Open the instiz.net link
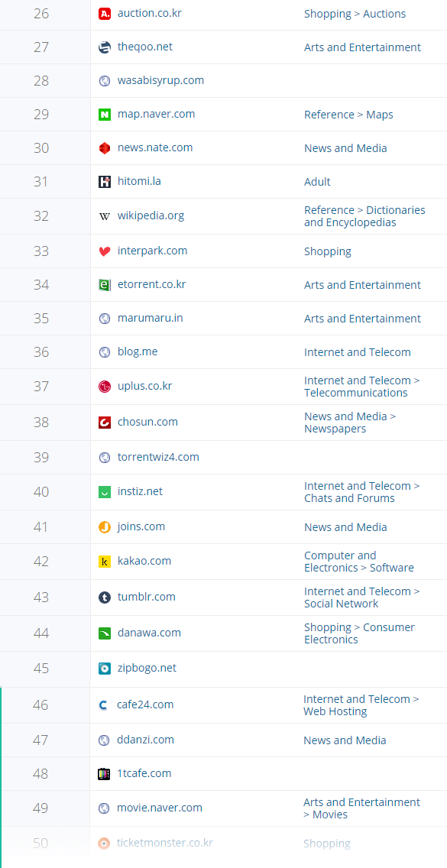Viewport: 447px width, 868px height. click(140, 491)
